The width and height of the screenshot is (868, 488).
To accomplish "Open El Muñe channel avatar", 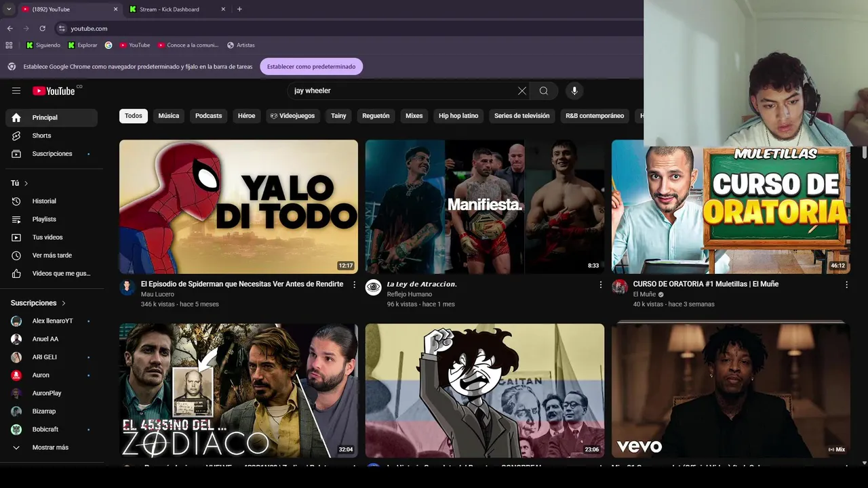I will [x=620, y=287].
